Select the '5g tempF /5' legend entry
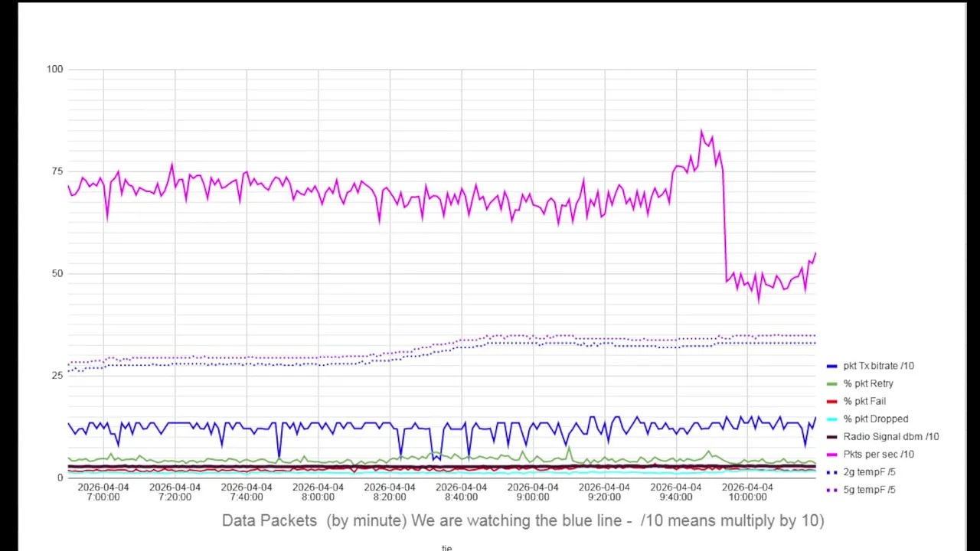Image resolution: width=980 pixels, height=551 pixels. coord(861,490)
